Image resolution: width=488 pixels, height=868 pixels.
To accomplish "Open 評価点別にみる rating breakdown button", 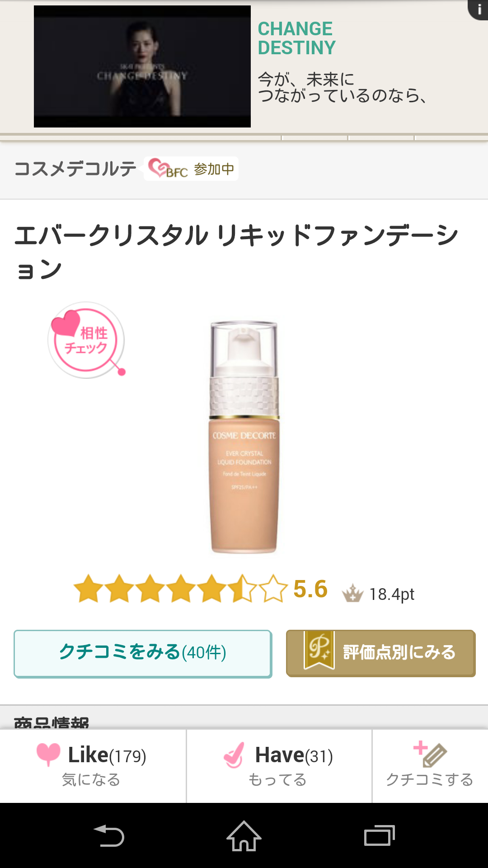I will [x=381, y=653].
